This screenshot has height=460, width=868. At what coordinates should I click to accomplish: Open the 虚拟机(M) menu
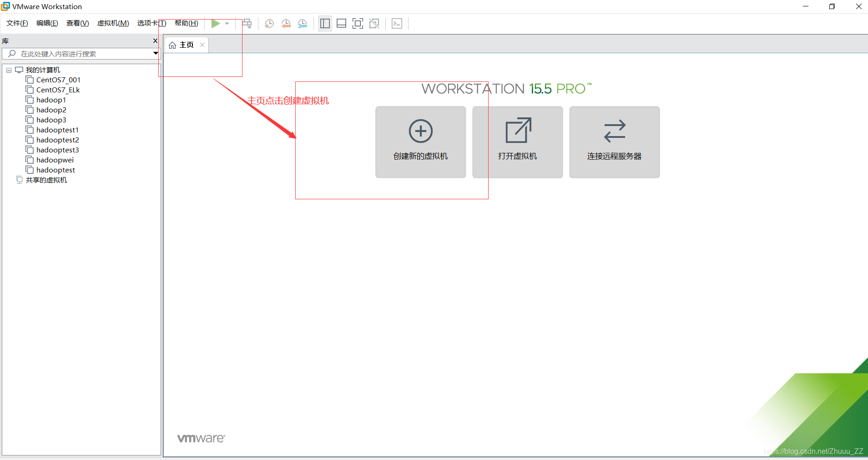[113, 23]
